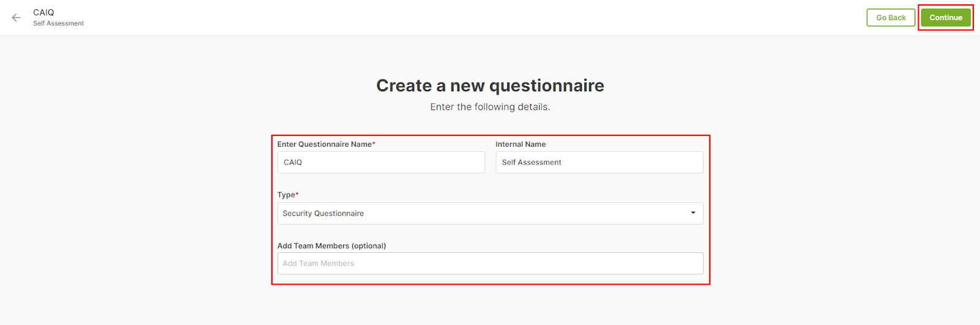Click the Go Back button

click(x=891, y=18)
